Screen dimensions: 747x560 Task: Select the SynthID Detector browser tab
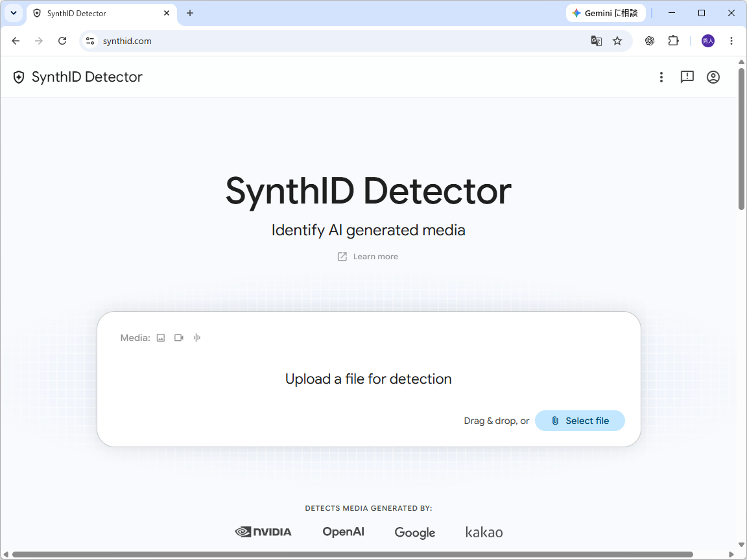pyautogui.click(x=102, y=14)
